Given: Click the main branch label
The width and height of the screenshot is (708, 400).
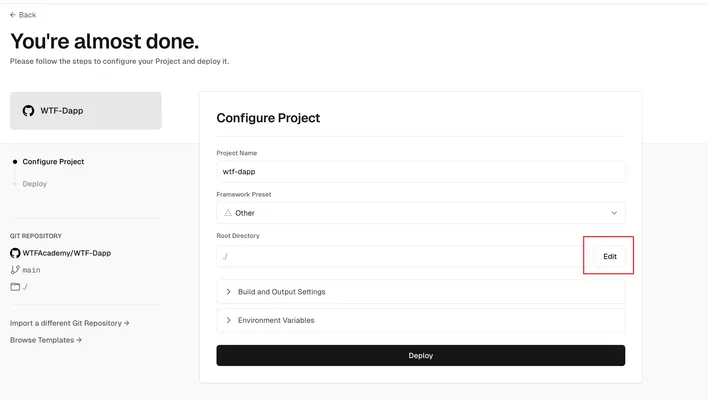Looking at the screenshot, I should point(31,270).
